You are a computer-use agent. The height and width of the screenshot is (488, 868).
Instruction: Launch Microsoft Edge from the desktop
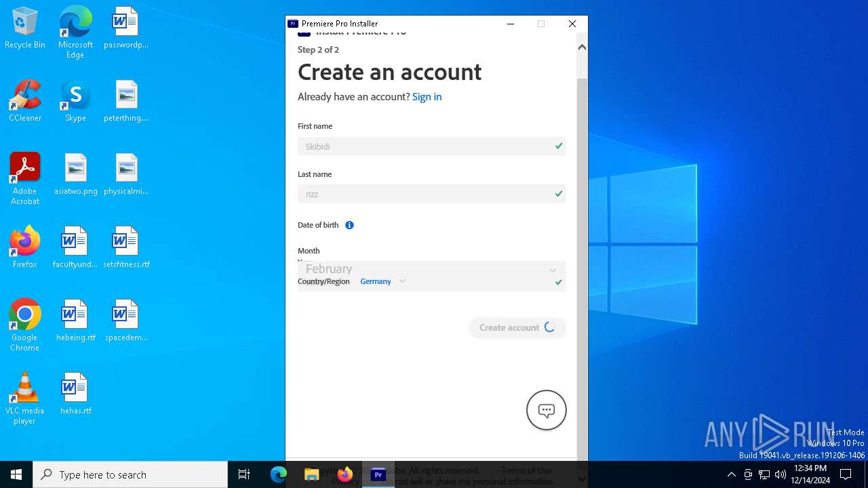[x=75, y=33]
